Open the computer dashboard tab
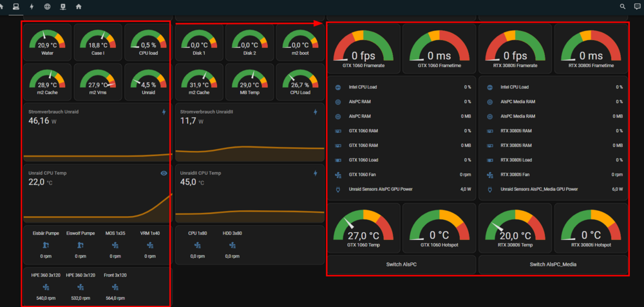644x307 pixels. pos(16,6)
